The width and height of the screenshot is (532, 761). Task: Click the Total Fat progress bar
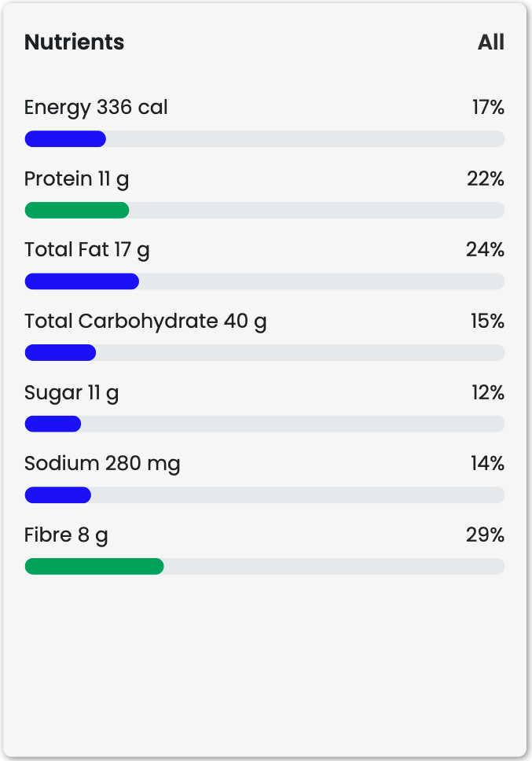coord(82,281)
